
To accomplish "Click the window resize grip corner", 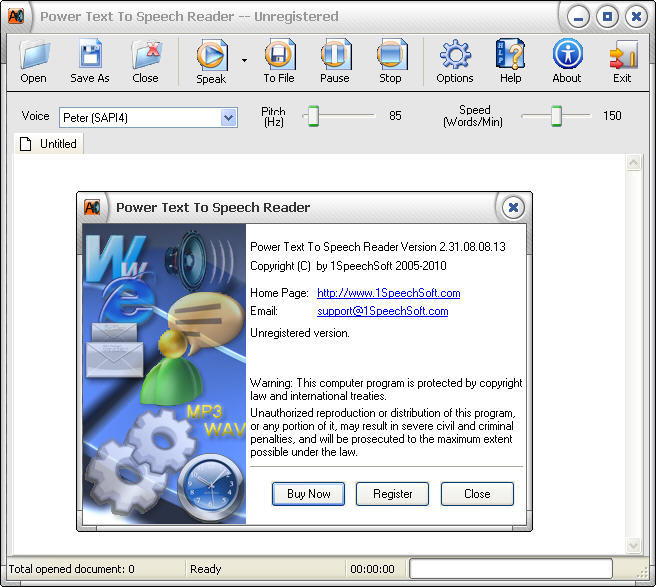I will 642,574.
